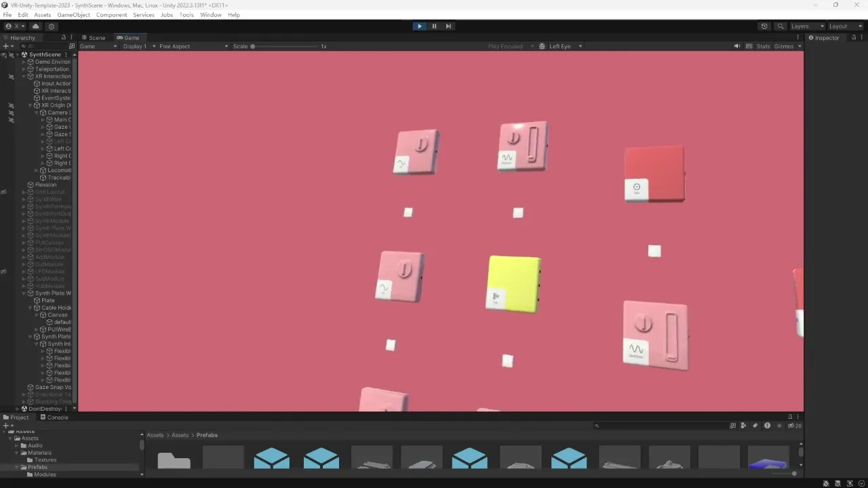
Task: Expand the Demo Environment object
Action: [24, 62]
